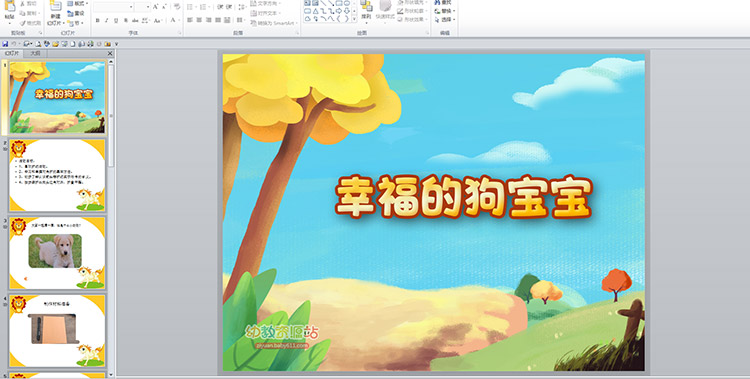The width and height of the screenshot is (750, 379).
Task: Click the Increase Font Size icon
Action: [155, 7]
